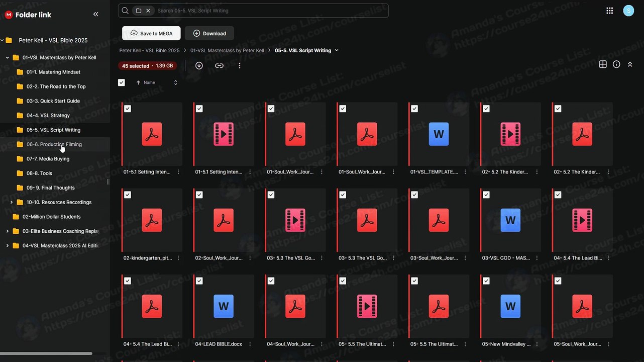Open the '09- 9. Final Thoughts' folder
The width and height of the screenshot is (644, 362).
(x=51, y=188)
